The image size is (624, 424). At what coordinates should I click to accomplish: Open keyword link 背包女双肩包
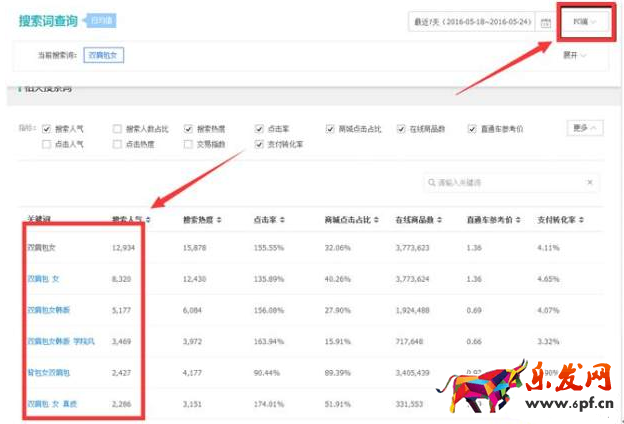(48, 373)
